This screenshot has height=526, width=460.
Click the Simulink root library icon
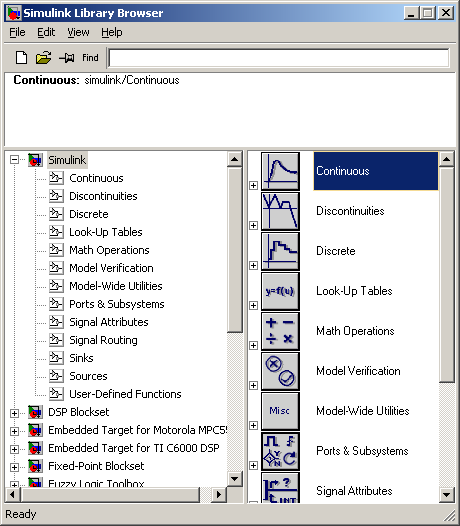point(35,160)
